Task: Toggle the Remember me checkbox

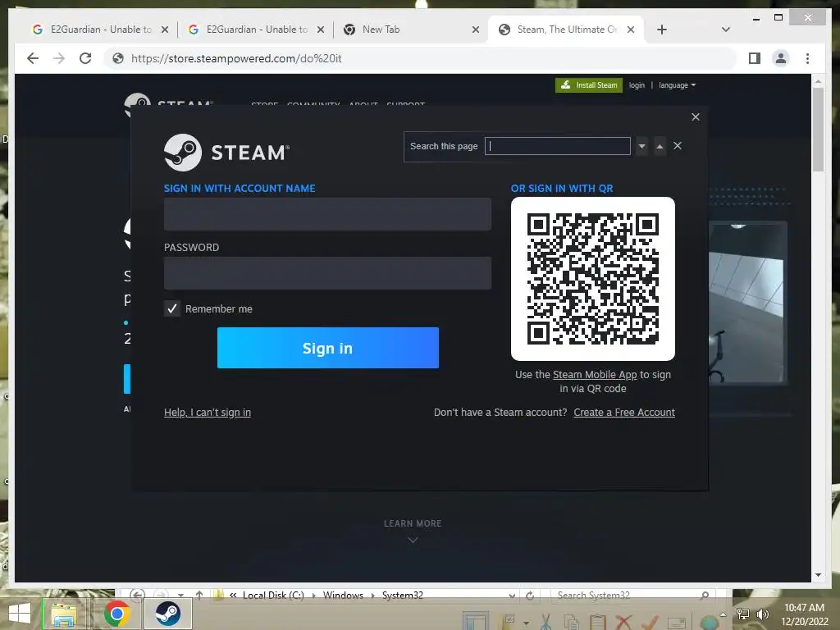Action: (172, 308)
